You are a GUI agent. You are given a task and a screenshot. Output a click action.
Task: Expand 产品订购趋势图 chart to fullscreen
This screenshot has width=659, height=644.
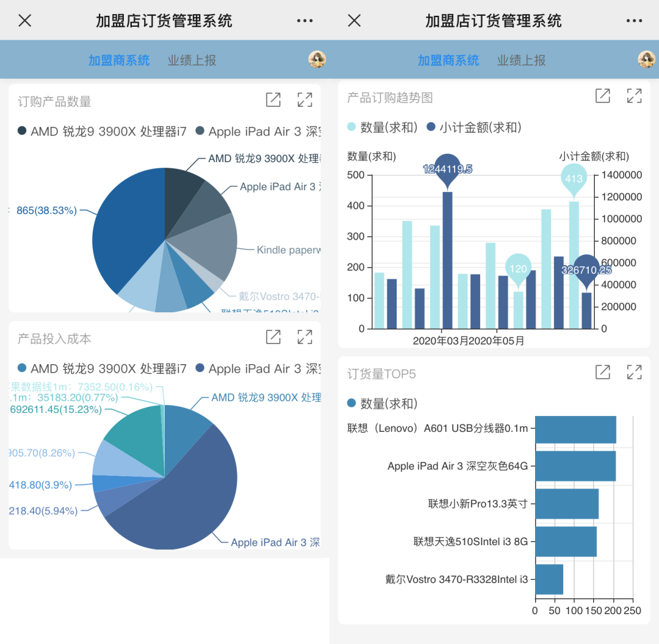634,96
